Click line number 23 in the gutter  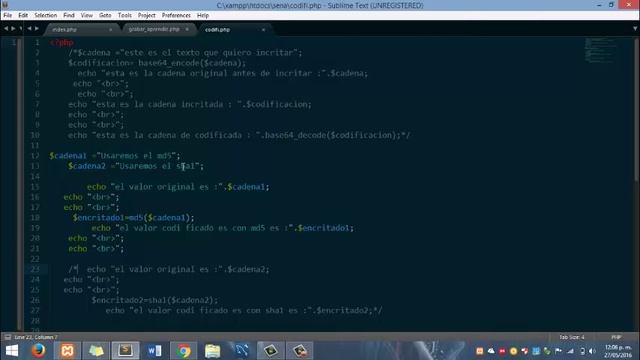pos(35,269)
